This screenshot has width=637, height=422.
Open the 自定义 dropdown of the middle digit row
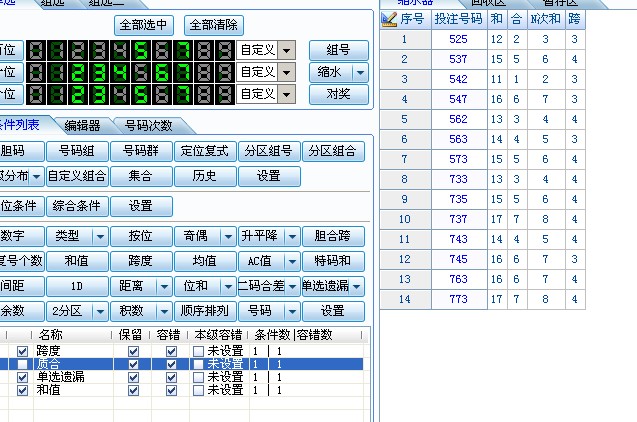[286, 72]
